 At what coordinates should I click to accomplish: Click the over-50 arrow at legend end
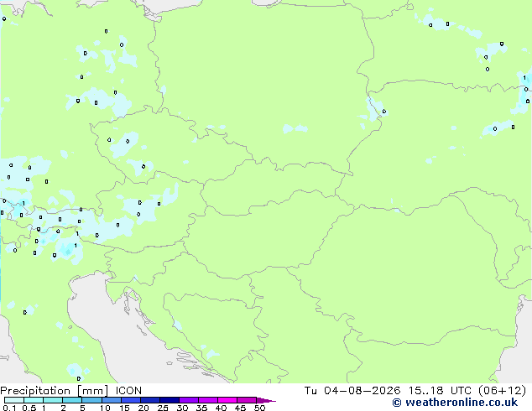(x=266, y=400)
